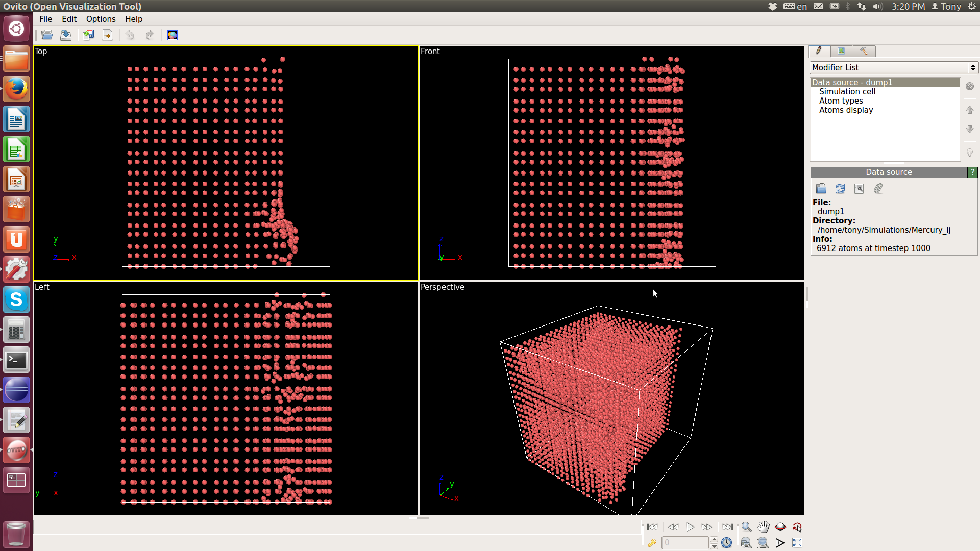Open Skype from the launcher
The image size is (980, 551).
pos(16,300)
